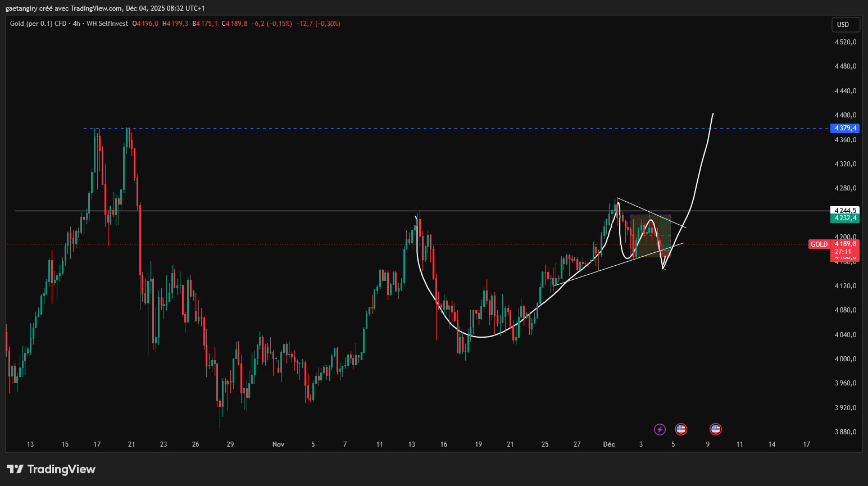This screenshot has height=486, width=868.
Task: Click the 23 date label on the time axis
Action: [x=163, y=444]
